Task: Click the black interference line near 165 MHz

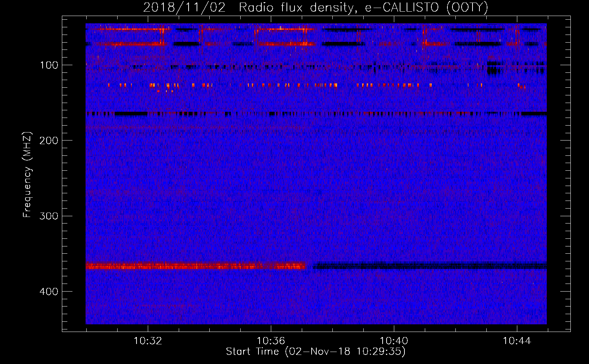Action: tap(316, 114)
